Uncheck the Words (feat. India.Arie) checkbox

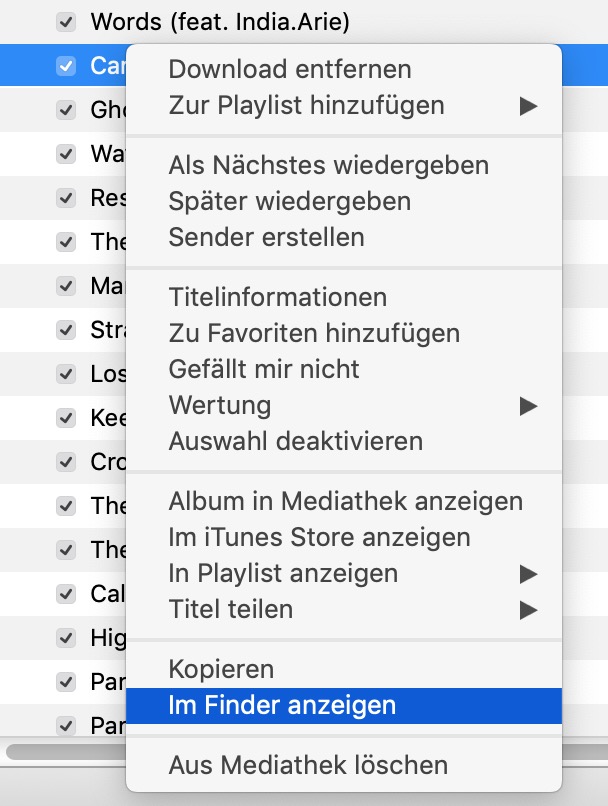point(66,20)
